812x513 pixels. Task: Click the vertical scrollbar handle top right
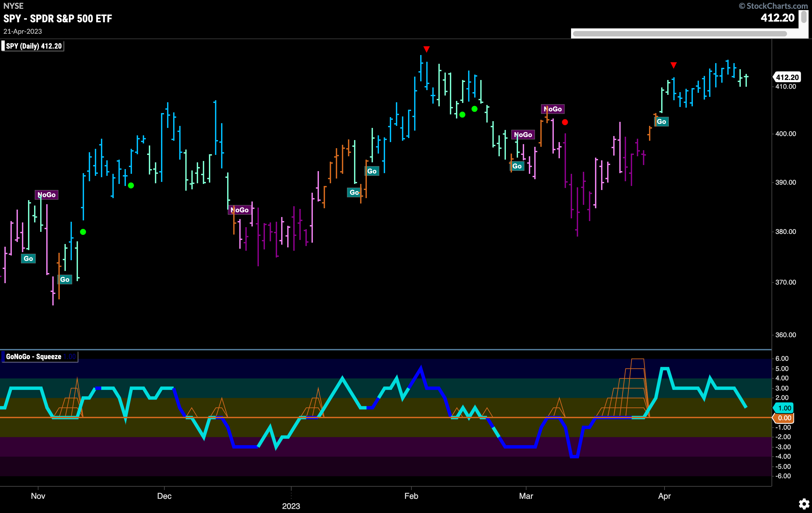point(804,17)
